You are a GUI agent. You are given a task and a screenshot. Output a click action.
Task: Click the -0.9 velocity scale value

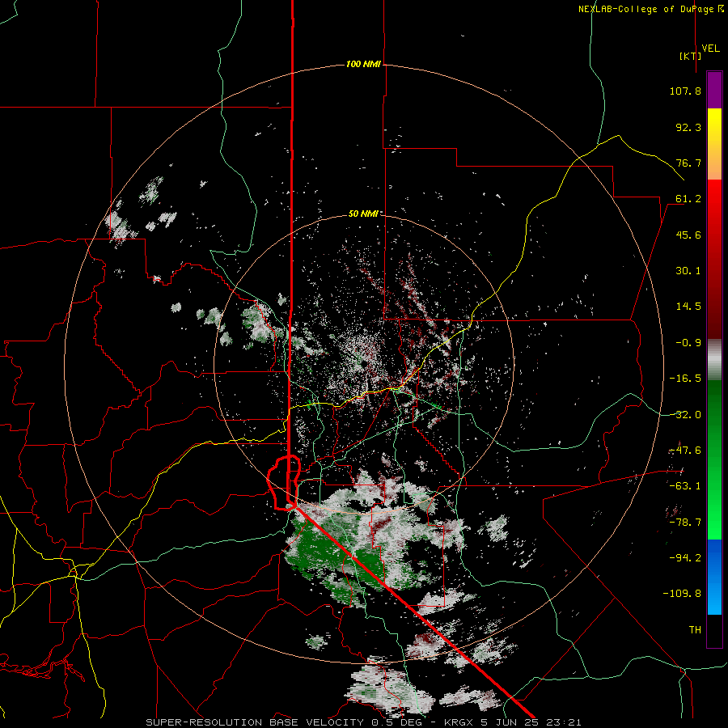[688, 343]
